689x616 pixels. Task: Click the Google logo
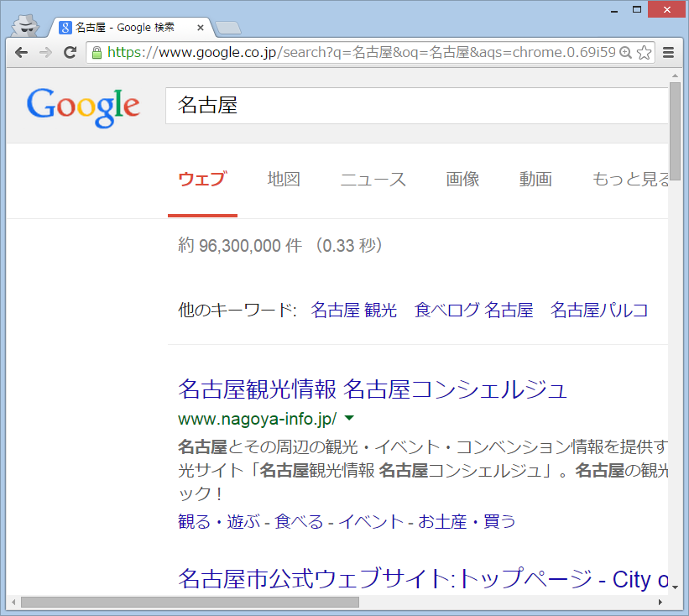[83, 106]
